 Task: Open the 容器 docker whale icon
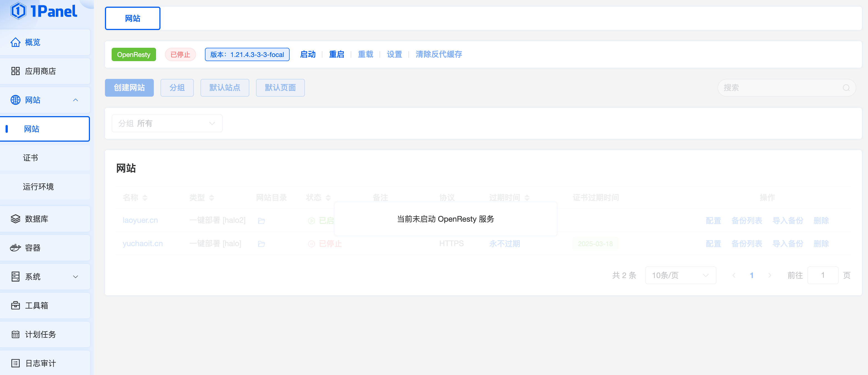pyautogui.click(x=16, y=248)
